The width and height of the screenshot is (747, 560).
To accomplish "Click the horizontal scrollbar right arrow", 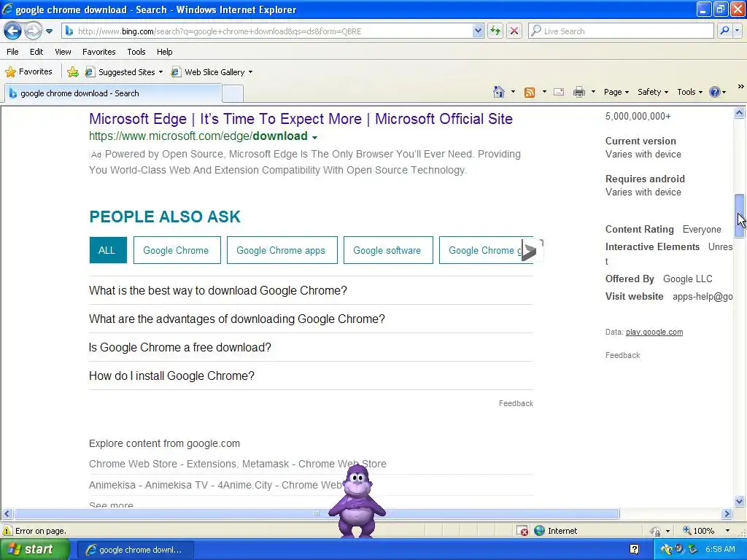I will click(x=727, y=514).
